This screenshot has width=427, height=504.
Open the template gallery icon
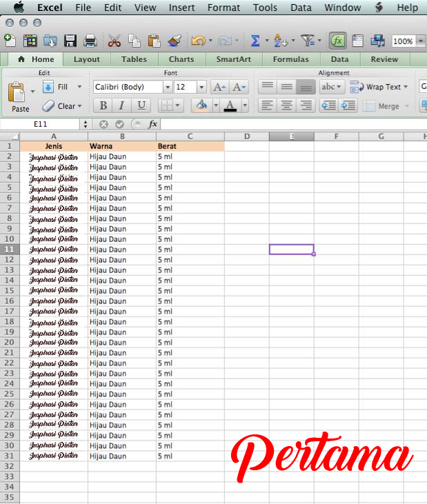pyautogui.click(x=30, y=41)
